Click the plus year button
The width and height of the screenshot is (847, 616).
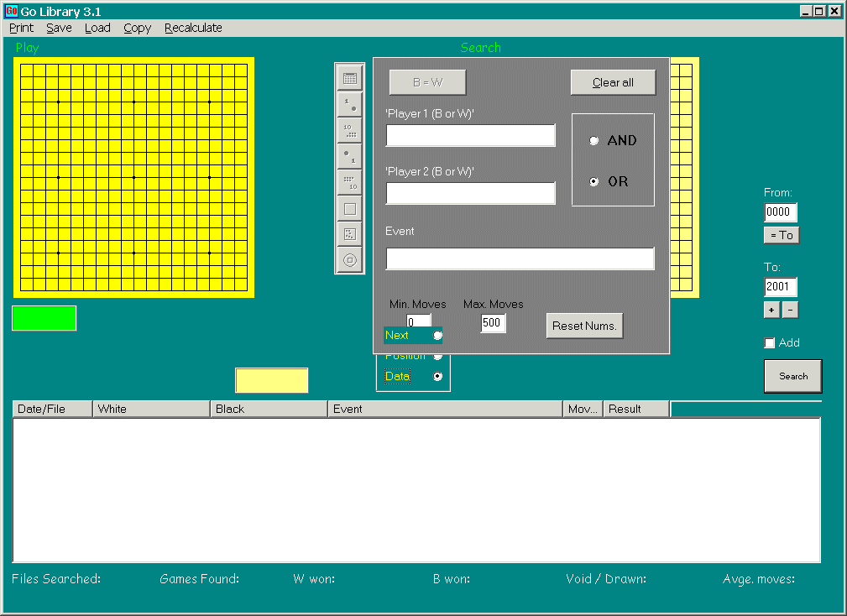pos(771,310)
